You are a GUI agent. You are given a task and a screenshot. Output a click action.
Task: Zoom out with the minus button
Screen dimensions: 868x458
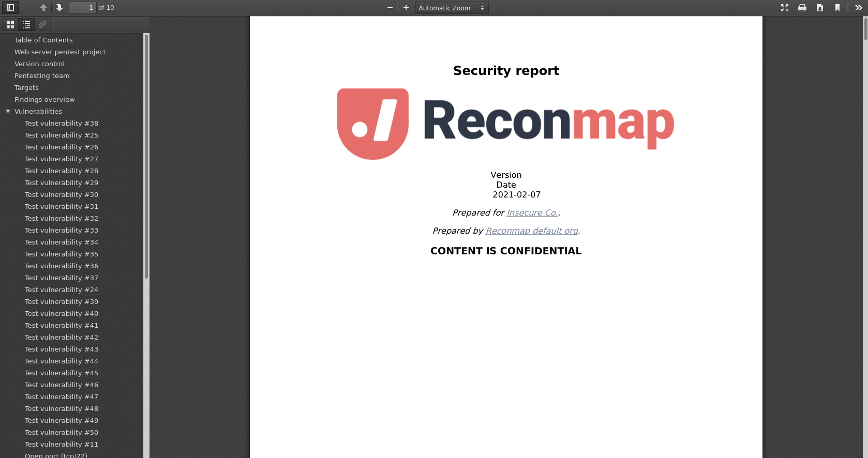[390, 8]
